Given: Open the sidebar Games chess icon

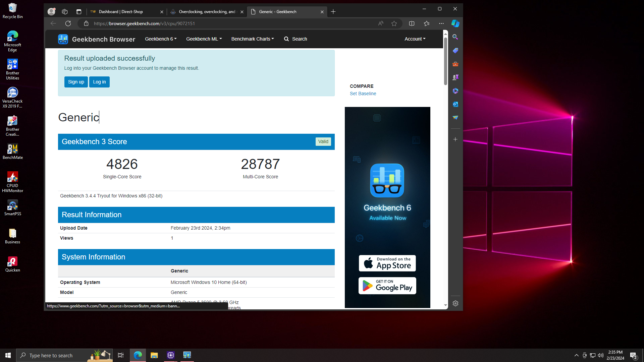Looking at the screenshot, I should pos(455,77).
